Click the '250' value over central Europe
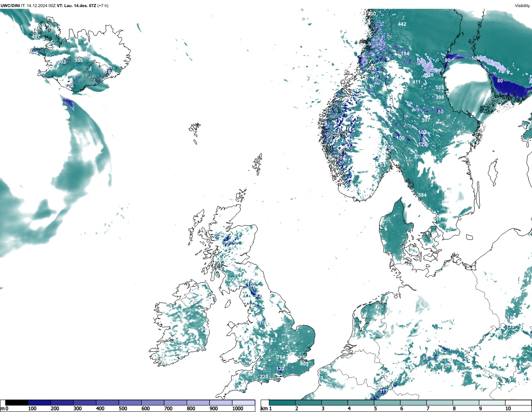Image resolution: width=532 pixels, height=412 pixels. 446,366
